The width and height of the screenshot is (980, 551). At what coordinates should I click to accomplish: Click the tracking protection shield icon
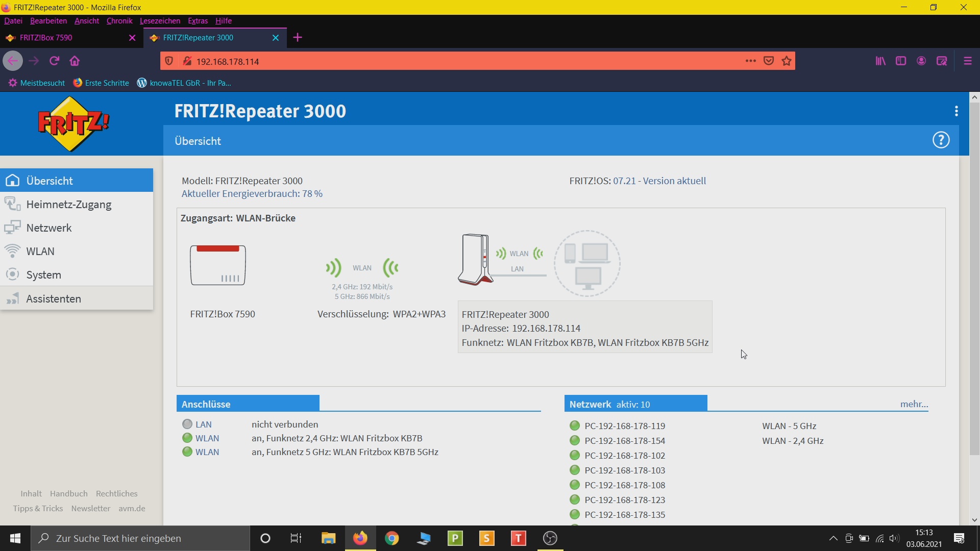169,61
